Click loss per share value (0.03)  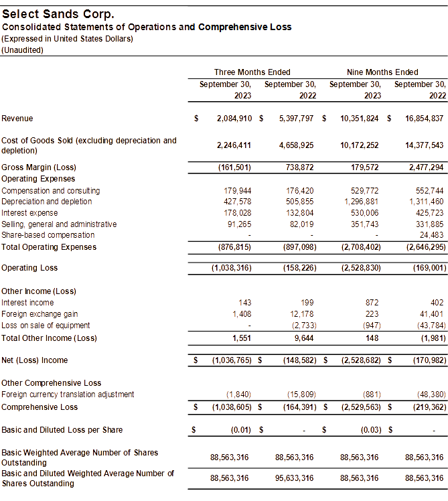371,430
